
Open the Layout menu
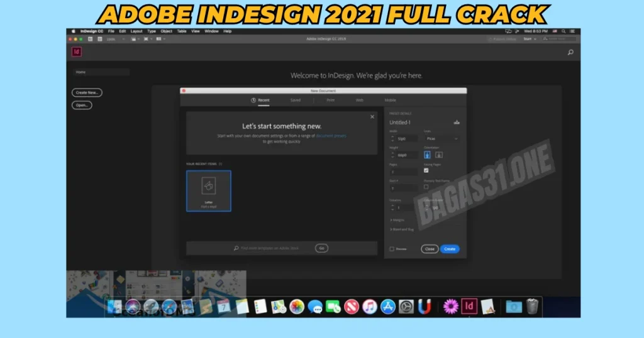[x=136, y=31]
